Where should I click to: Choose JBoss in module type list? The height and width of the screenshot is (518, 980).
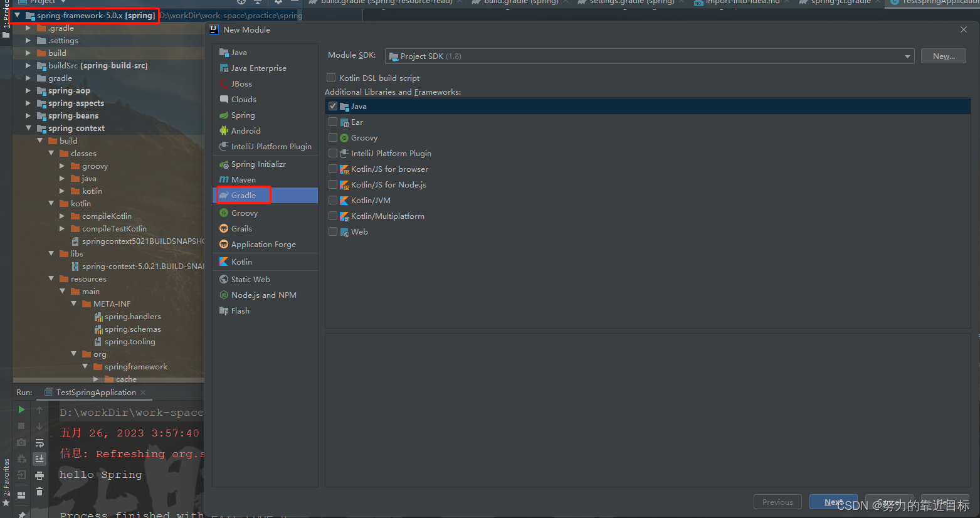click(265, 84)
